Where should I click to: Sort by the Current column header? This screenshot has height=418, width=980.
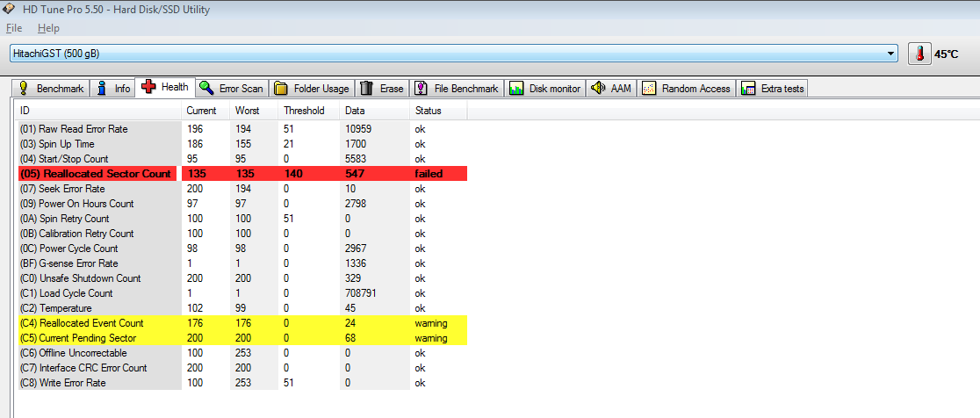205,111
